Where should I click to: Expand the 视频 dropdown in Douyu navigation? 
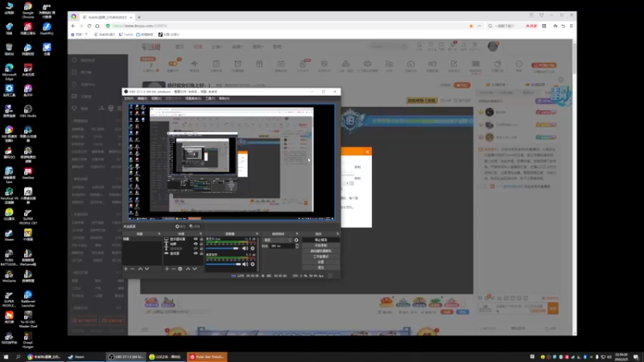tap(237, 47)
